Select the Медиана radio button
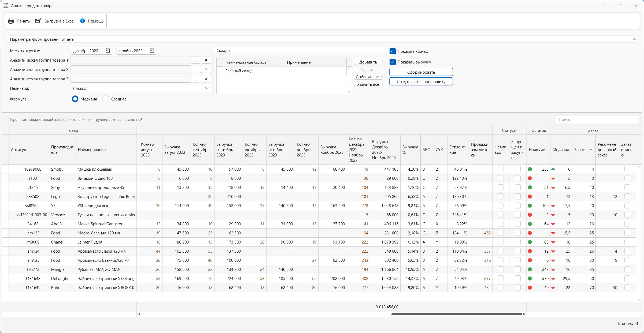 tap(75, 99)
